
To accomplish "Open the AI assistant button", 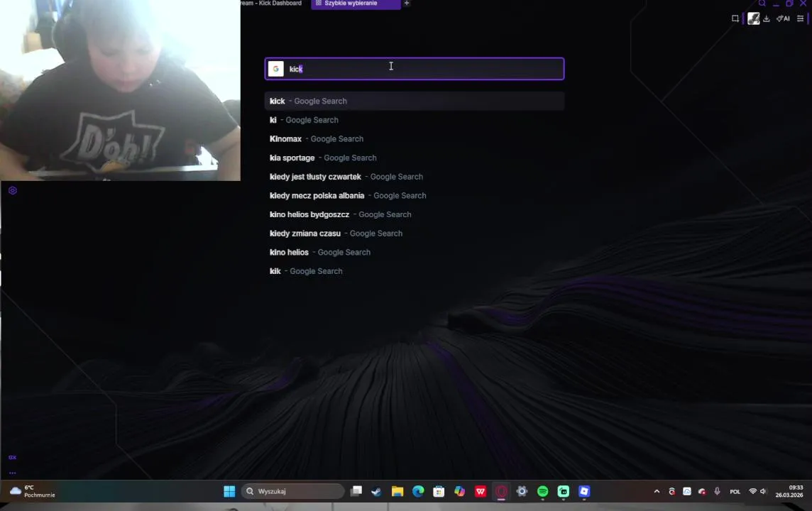I will point(783,18).
